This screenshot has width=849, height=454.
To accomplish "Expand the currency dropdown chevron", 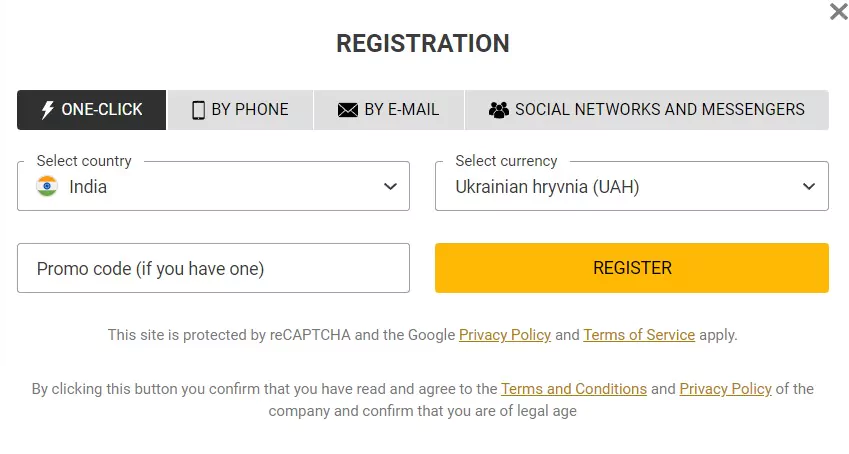I will point(809,186).
